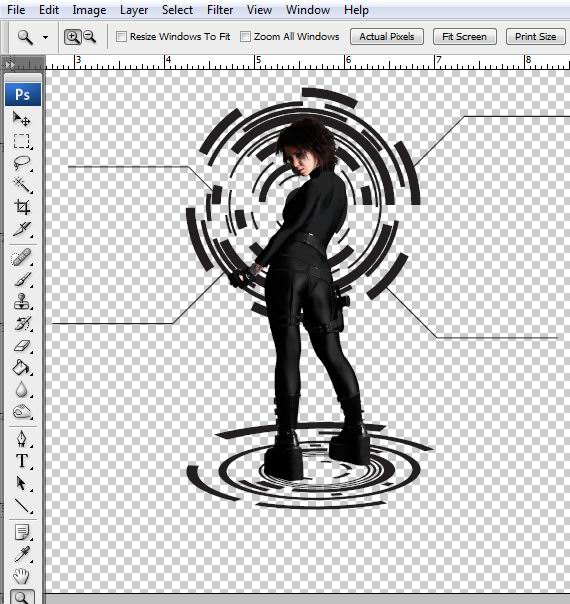This screenshot has width=570, height=604.
Task: Click the Ps Photoshop logo
Action: [23, 94]
